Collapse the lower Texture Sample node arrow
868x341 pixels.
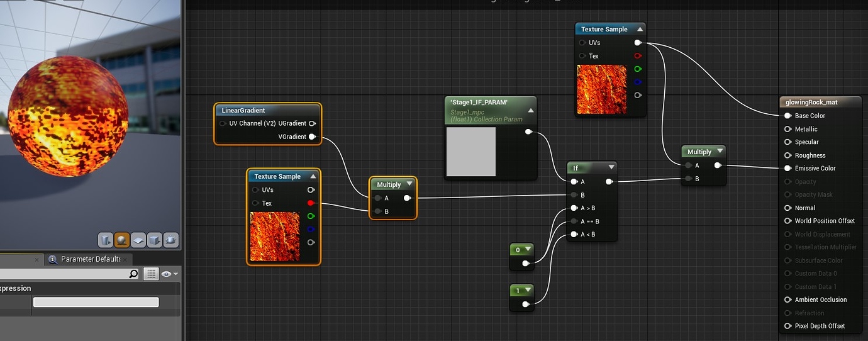(313, 176)
